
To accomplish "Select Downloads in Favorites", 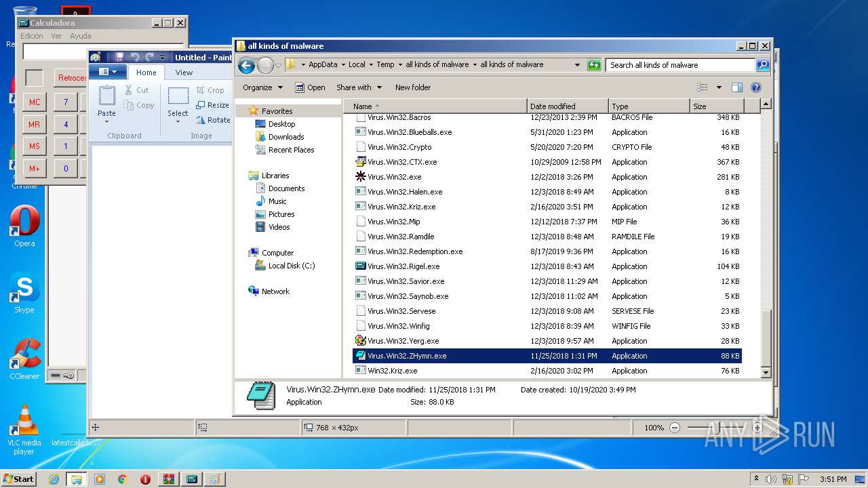I will (x=286, y=137).
